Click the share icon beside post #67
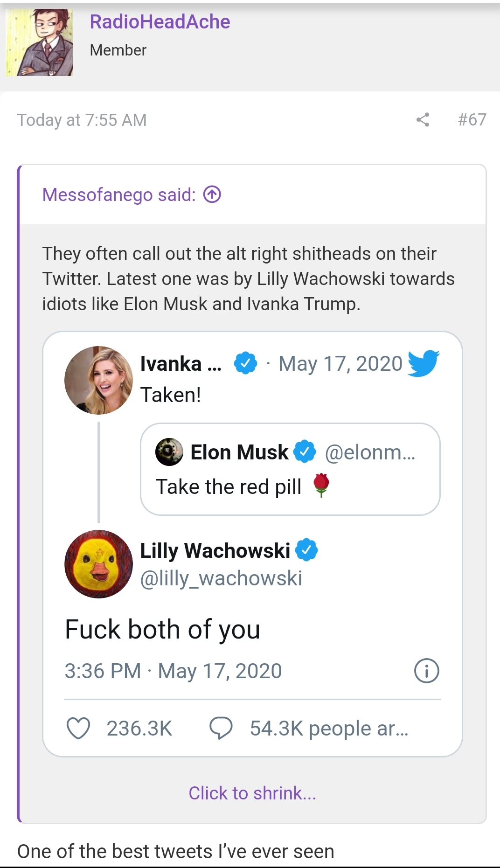 point(423,120)
